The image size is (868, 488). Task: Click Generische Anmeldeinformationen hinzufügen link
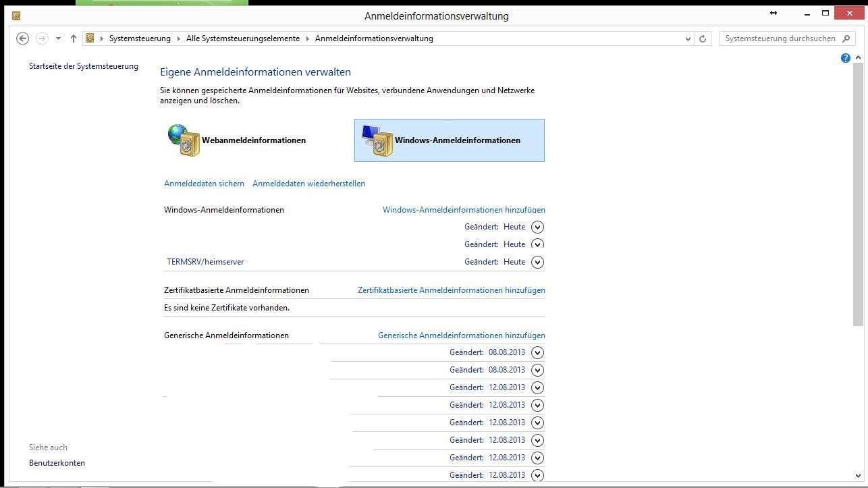coord(462,335)
